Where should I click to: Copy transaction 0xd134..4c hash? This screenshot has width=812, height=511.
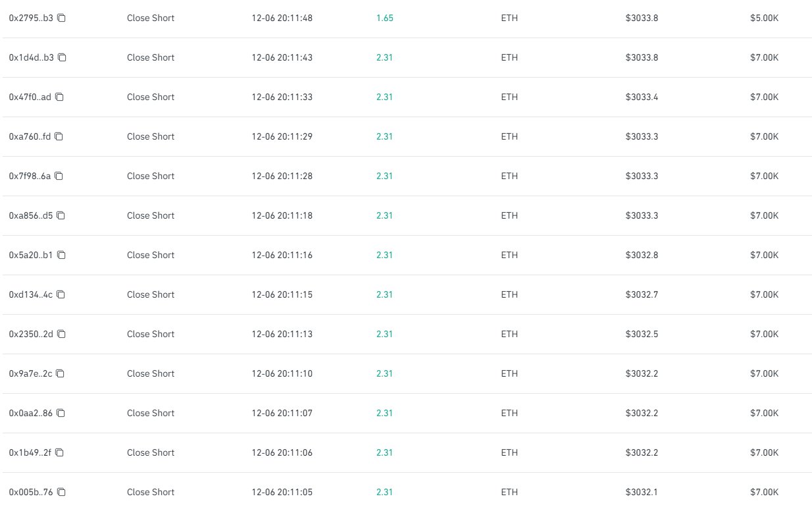[61, 294]
